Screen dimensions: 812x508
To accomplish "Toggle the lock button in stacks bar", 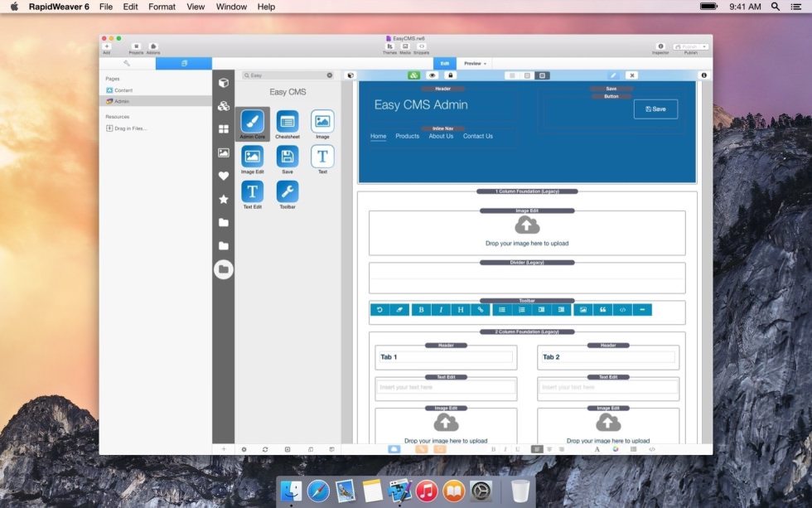I will (x=450, y=75).
